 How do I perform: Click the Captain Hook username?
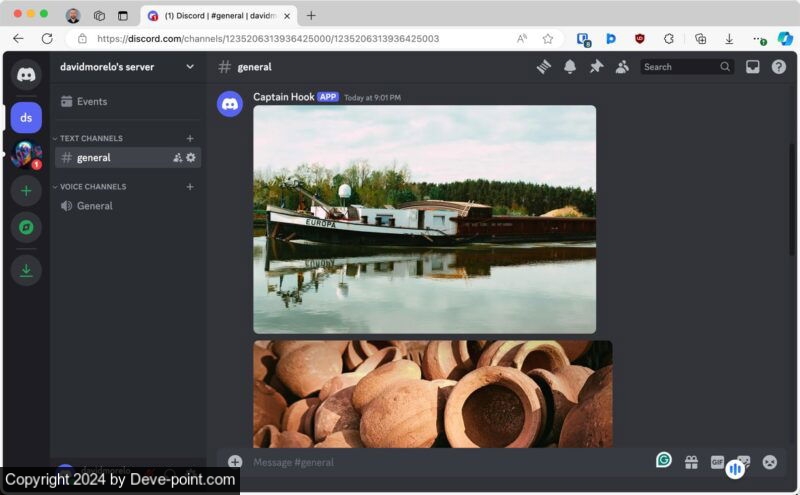(283, 97)
